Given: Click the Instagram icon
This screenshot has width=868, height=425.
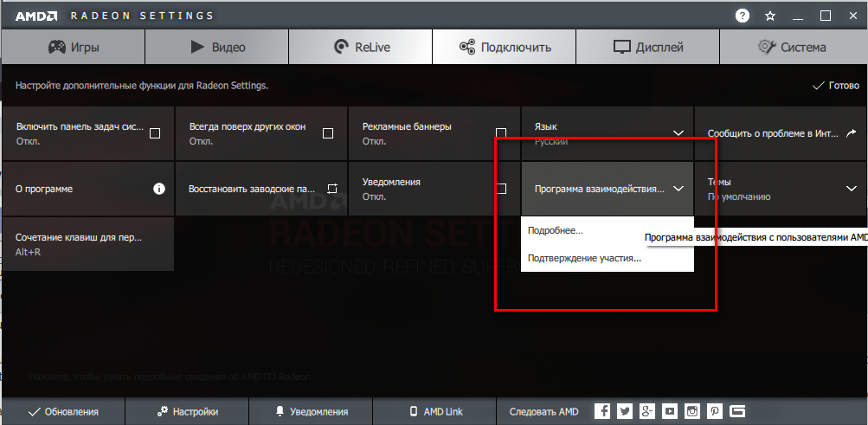Looking at the screenshot, I should [x=692, y=411].
